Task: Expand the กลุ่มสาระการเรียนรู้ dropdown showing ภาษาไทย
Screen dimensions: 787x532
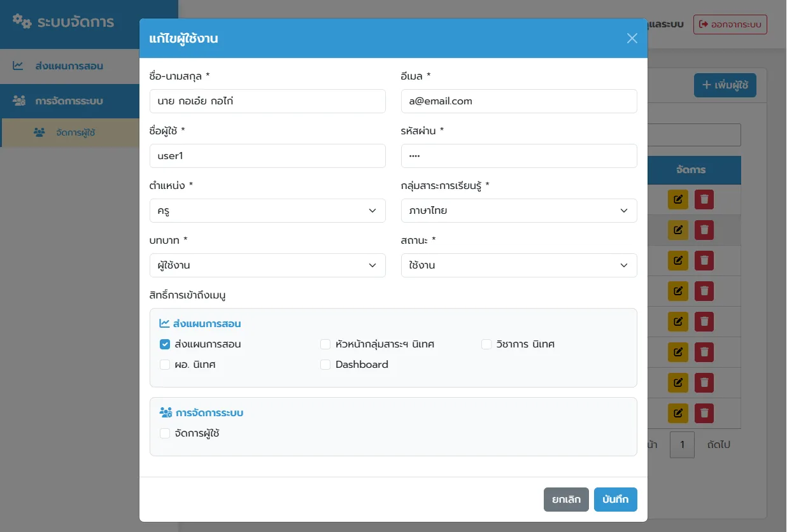Action: (x=519, y=211)
